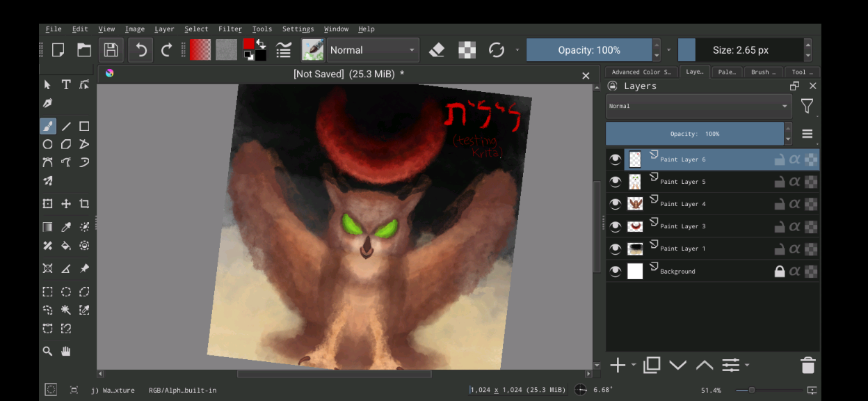The height and width of the screenshot is (401, 868).
Task: Select the Crop tool
Action: [84, 204]
